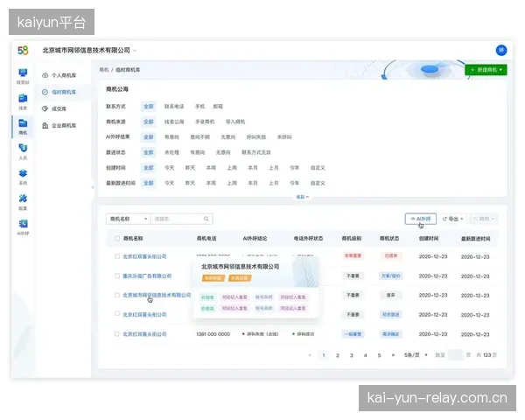This screenshot has width=525, height=420.
Task: Check the 北京城市网邻信息技术有限公司 row checkbox
Action: pyautogui.click(x=117, y=295)
